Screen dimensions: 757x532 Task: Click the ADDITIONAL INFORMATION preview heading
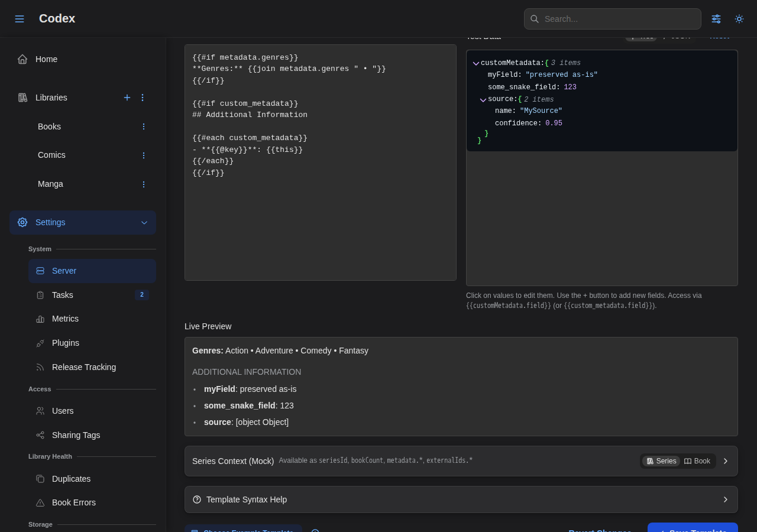tap(247, 372)
